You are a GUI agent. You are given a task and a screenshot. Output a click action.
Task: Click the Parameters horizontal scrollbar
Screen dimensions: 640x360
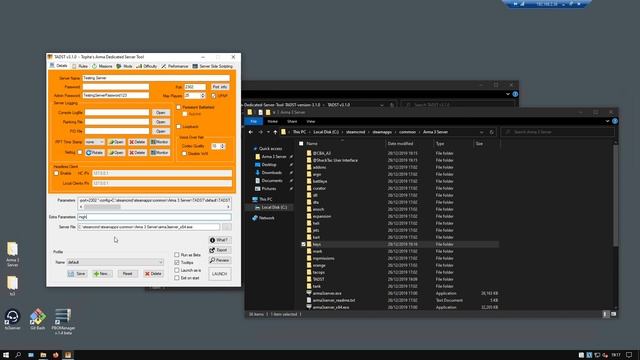[x=154, y=207]
